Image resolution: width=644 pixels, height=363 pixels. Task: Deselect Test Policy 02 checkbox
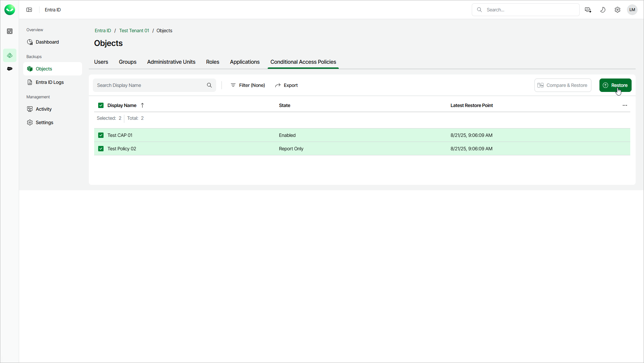pyautogui.click(x=101, y=149)
